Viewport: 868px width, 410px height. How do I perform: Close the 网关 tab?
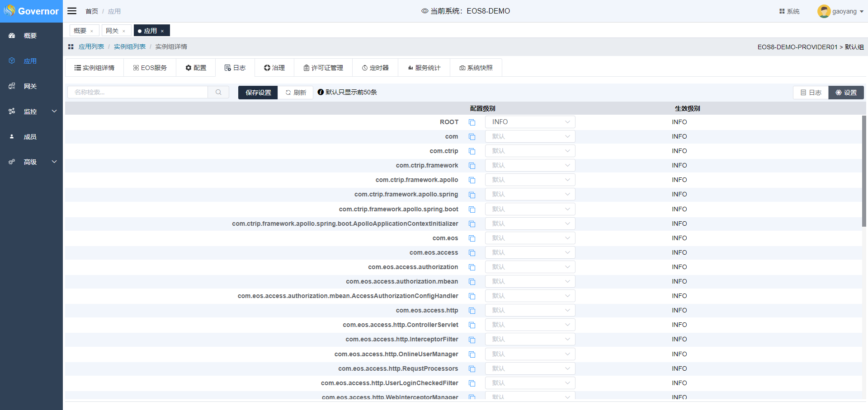[124, 31]
